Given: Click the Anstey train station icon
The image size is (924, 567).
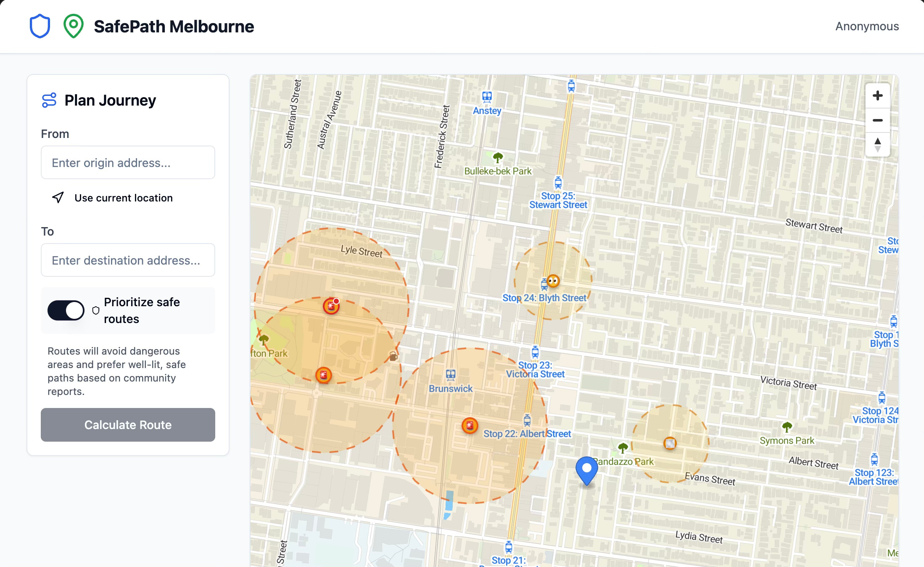Looking at the screenshot, I should click(x=487, y=97).
